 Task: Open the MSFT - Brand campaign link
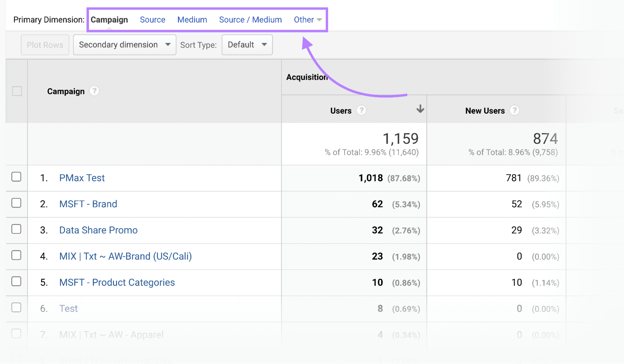click(88, 204)
